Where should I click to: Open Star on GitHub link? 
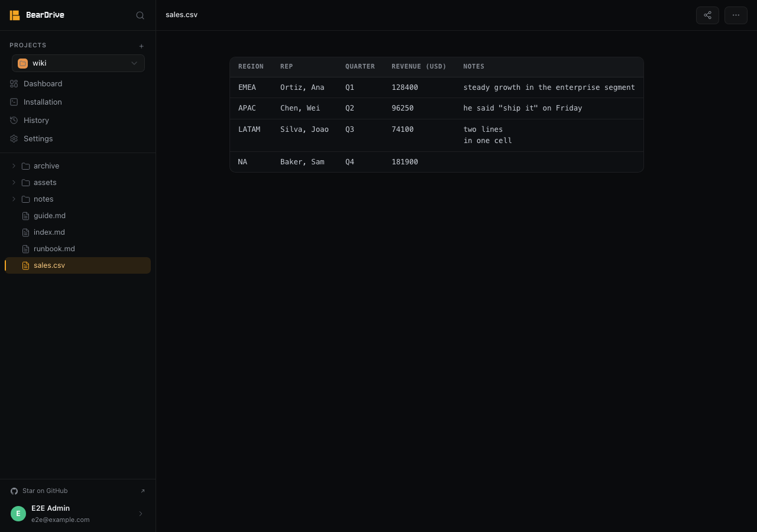pos(78,491)
